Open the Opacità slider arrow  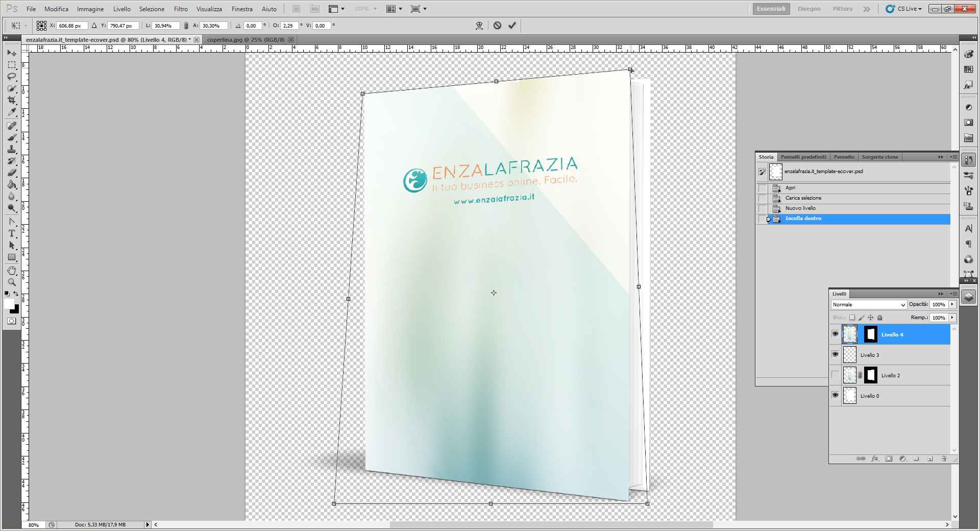pyautogui.click(x=952, y=304)
